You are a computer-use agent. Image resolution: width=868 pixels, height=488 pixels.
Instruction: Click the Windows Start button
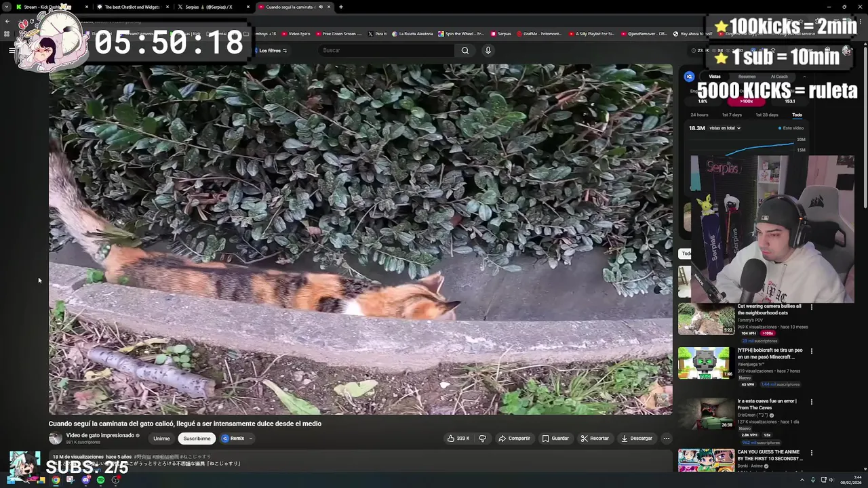tap(12, 480)
